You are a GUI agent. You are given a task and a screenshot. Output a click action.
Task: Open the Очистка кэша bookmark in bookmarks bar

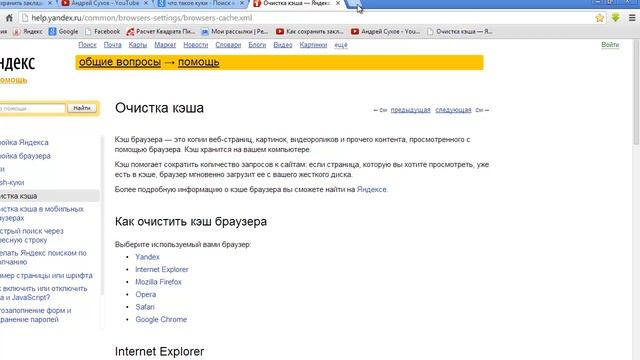pos(460,31)
